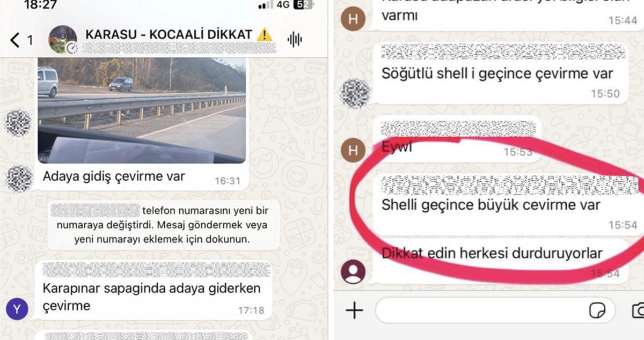Open the camera icon beside message field
Viewport: 644px width, 340px height.
tap(638, 311)
